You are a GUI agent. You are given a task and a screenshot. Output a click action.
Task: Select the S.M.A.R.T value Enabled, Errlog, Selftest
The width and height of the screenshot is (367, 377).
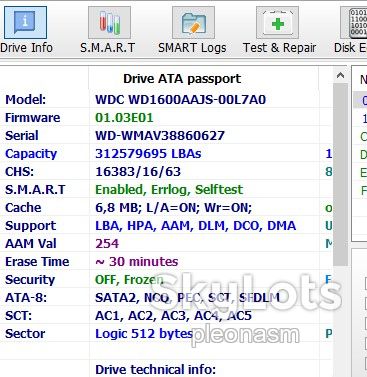[169, 190]
